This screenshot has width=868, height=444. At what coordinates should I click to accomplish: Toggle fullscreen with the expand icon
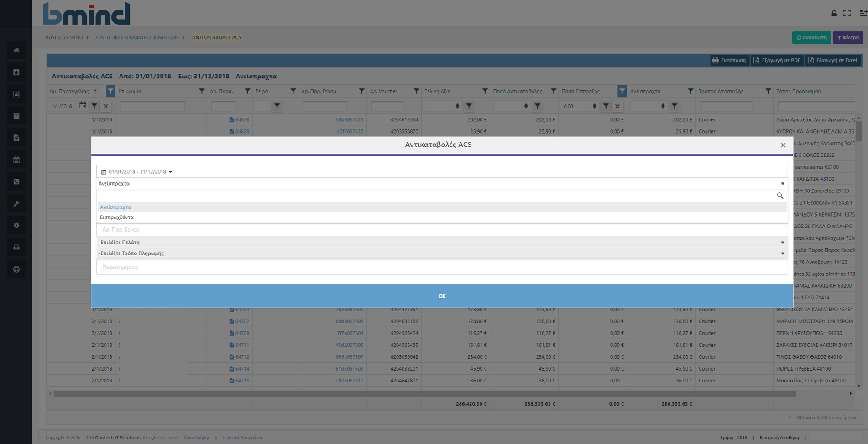(x=847, y=13)
